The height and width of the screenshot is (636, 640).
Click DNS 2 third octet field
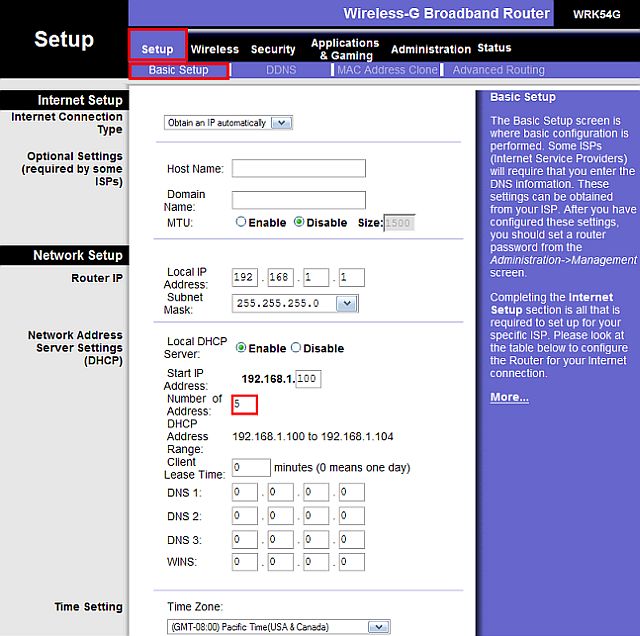click(316, 516)
